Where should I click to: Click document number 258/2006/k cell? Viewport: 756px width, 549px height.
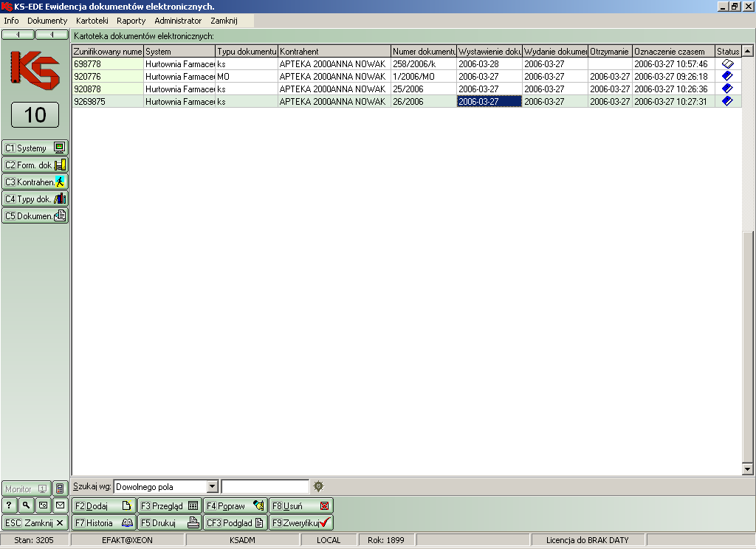pos(423,63)
